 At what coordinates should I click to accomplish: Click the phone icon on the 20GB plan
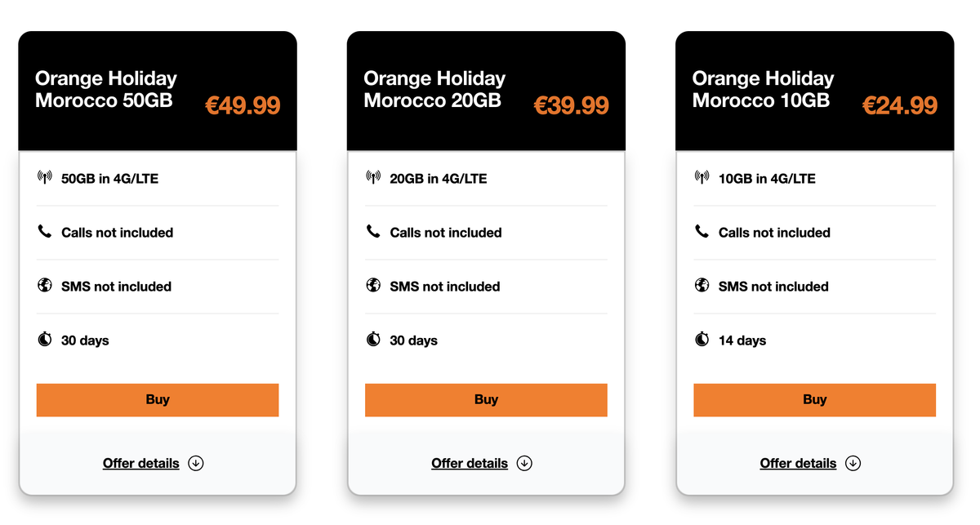point(373,232)
